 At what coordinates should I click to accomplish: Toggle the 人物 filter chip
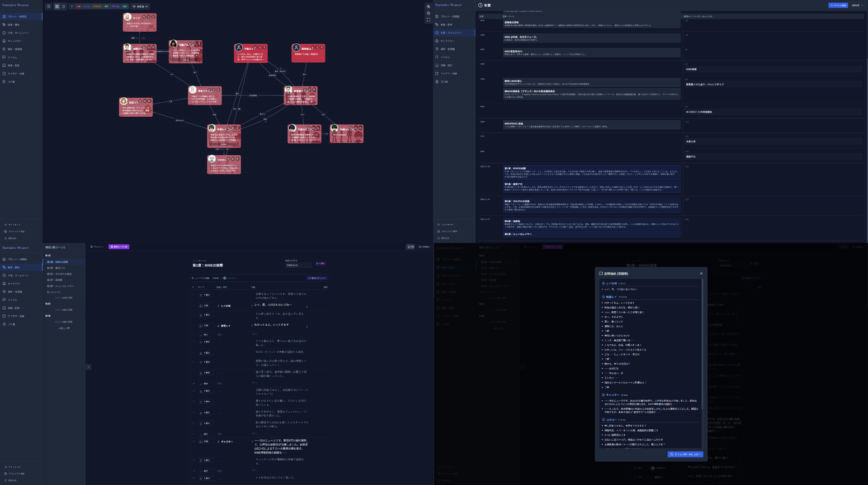(x=78, y=6)
